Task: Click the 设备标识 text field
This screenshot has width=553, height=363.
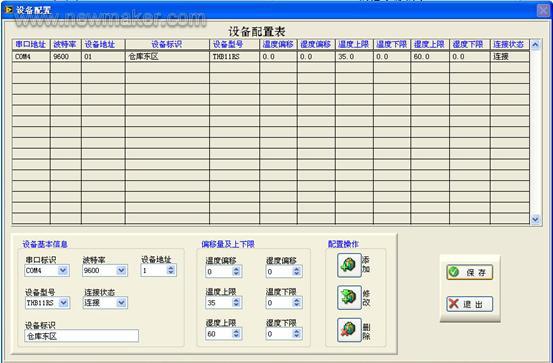Action: [81, 336]
